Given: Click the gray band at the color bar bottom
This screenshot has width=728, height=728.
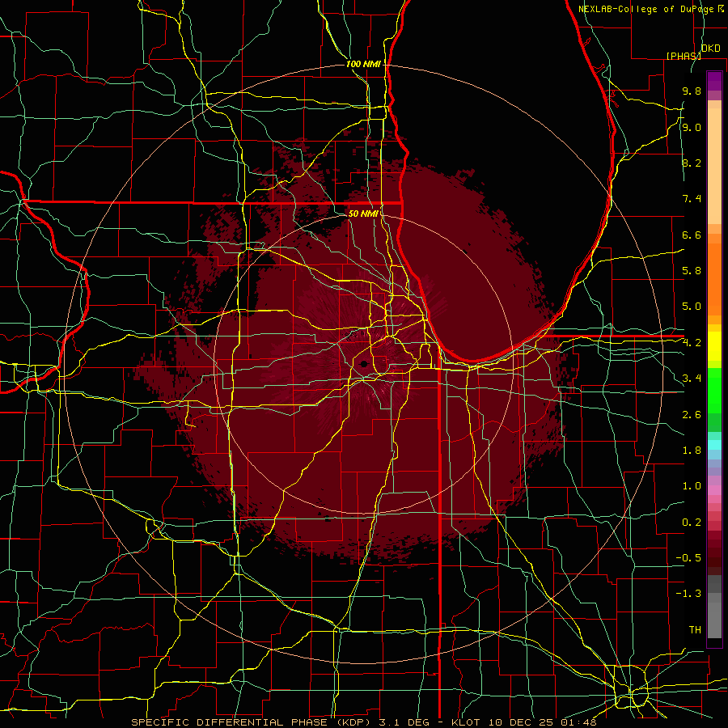Looking at the screenshot, I should click(x=714, y=620).
